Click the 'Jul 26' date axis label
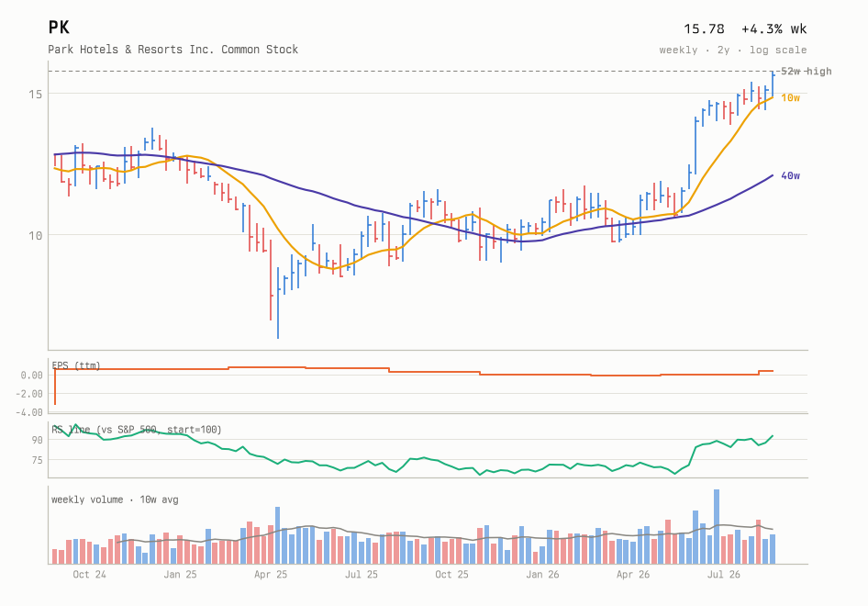This screenshot has height=606, width=868. 724,575
